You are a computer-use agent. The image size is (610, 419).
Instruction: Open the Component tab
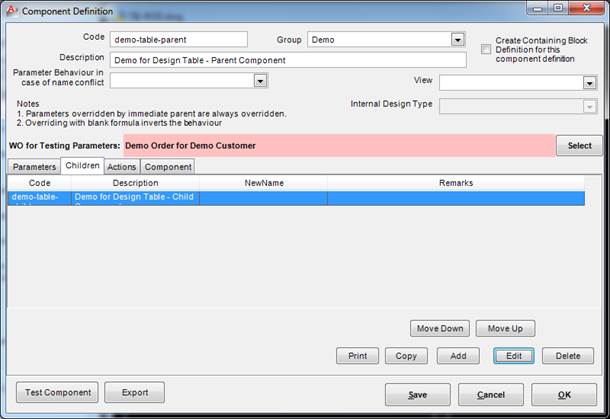pyautogui.click(x=166, y=167)
